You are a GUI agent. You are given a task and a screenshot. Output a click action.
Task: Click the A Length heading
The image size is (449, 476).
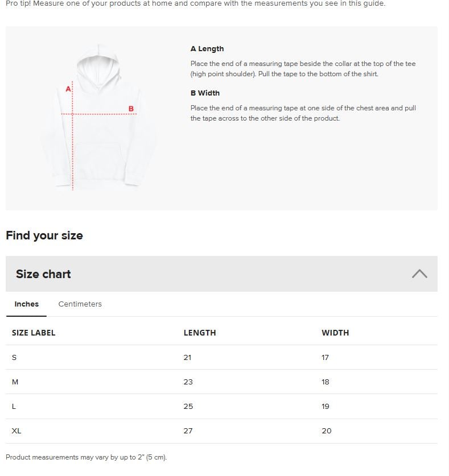click(x=207, y=48)
